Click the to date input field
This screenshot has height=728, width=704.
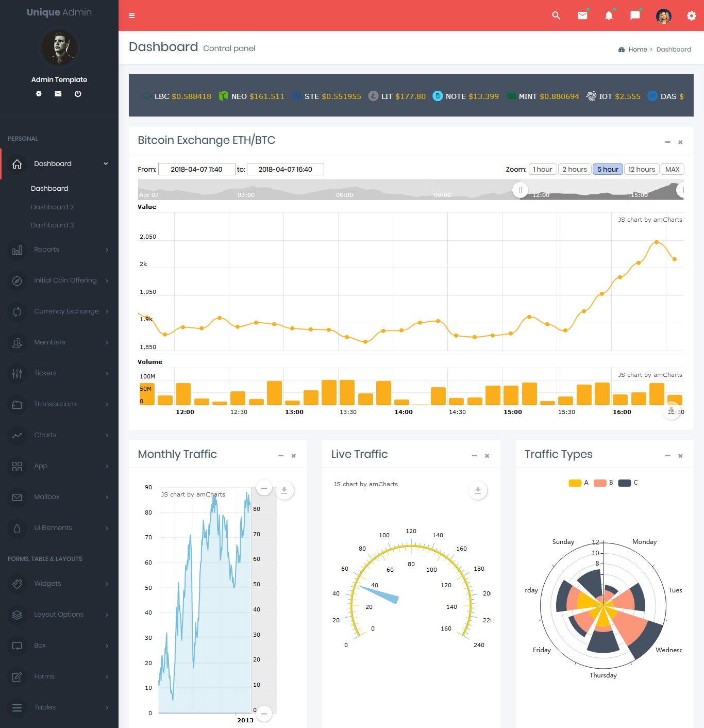click(285, 169)
